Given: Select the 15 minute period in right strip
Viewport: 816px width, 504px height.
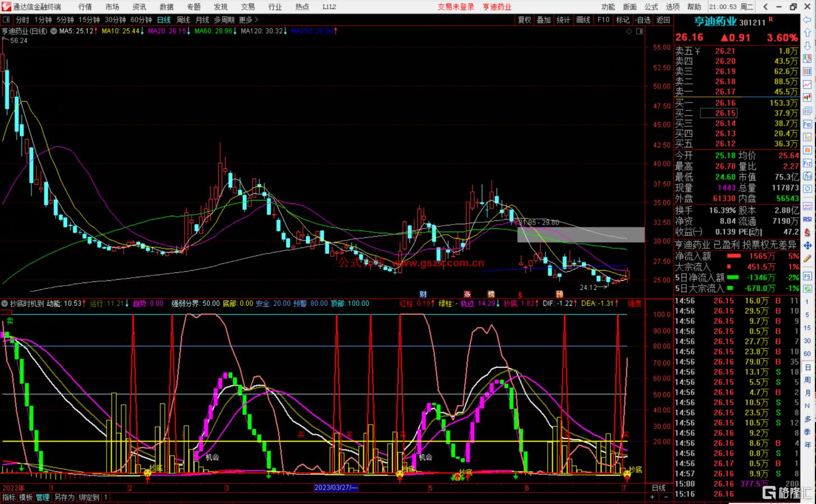Looking at the screenshot, I should (808, 328).
